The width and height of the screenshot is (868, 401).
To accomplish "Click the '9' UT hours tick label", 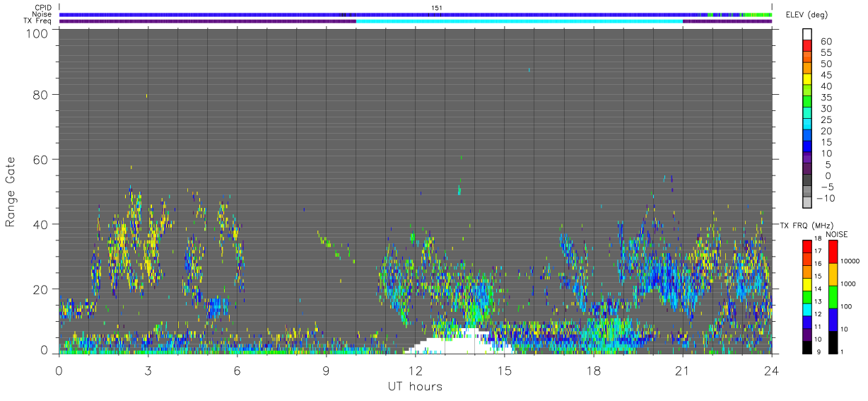I will [327, 370].
